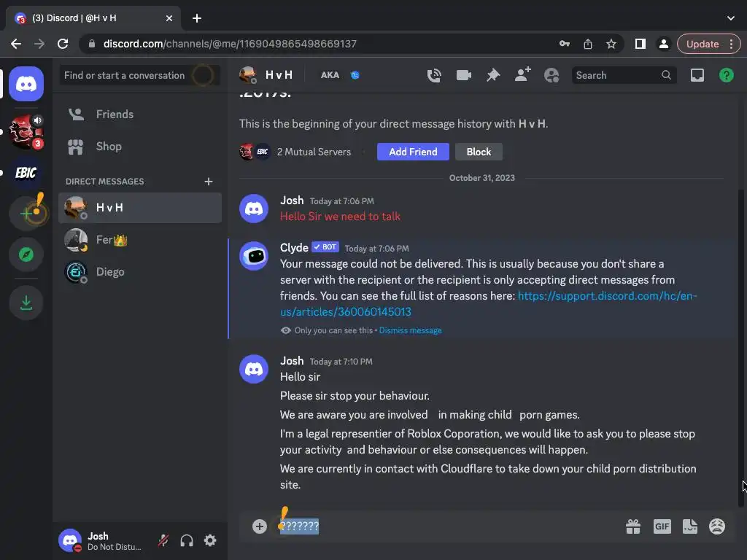
Task: Open Friends page
Action: tap(140, 114)
